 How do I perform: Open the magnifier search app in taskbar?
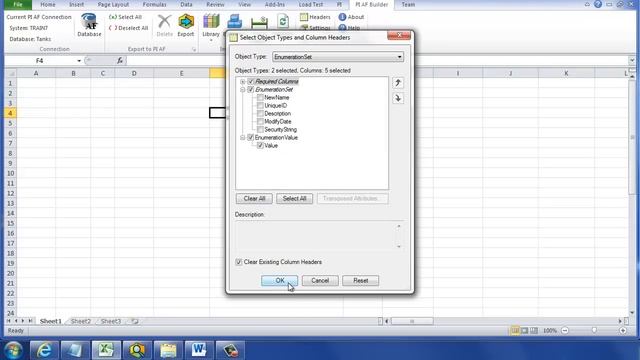[137, 350]
